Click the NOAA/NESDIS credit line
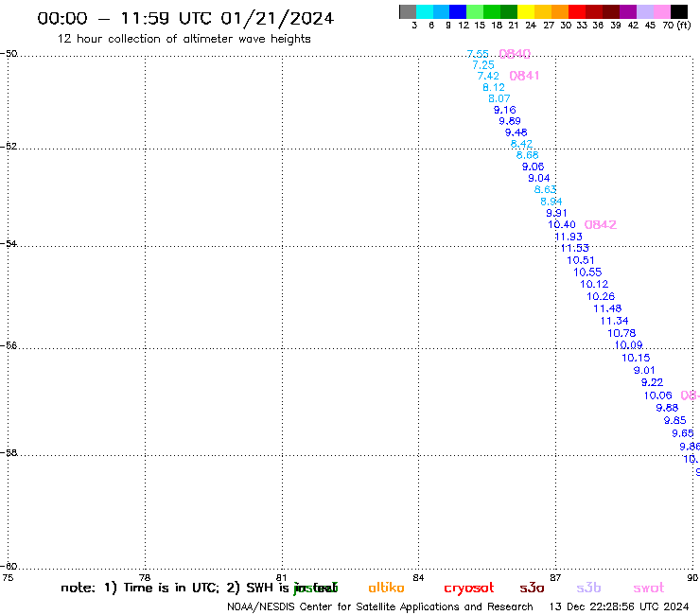The height and width of the screenshot is (615, 700). point(380,607)
